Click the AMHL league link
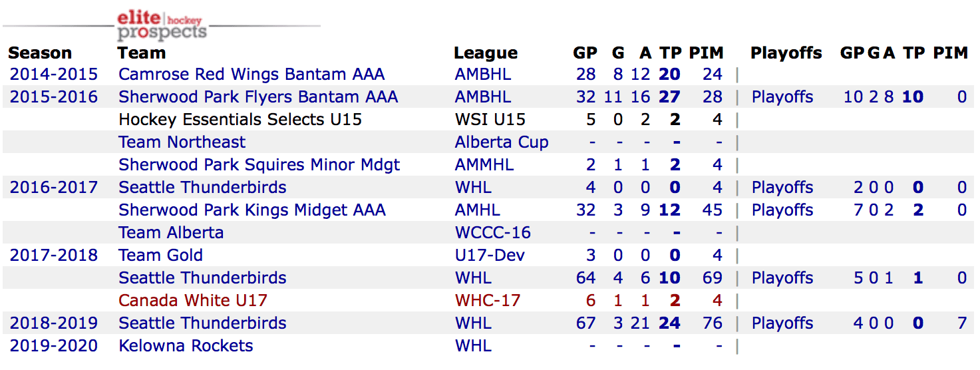Image resolution: width=980 pixels, height=370 pixels. coord(478,210)
